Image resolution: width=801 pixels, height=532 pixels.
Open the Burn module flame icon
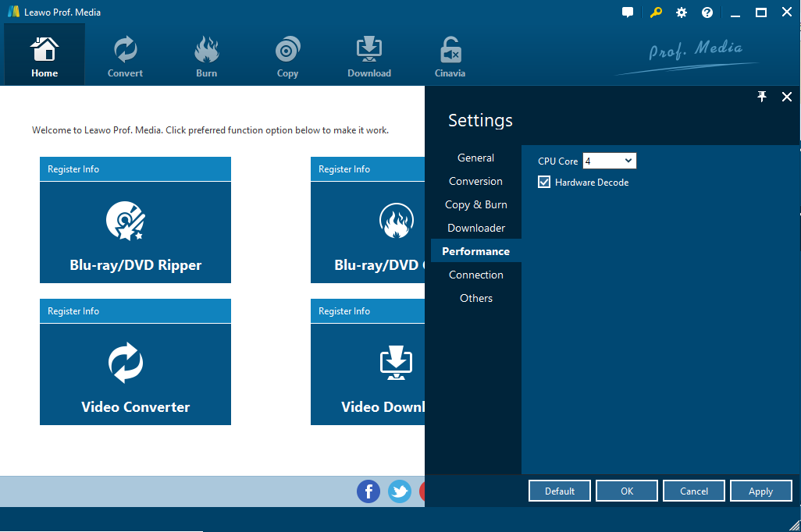[x=206, y=55]
